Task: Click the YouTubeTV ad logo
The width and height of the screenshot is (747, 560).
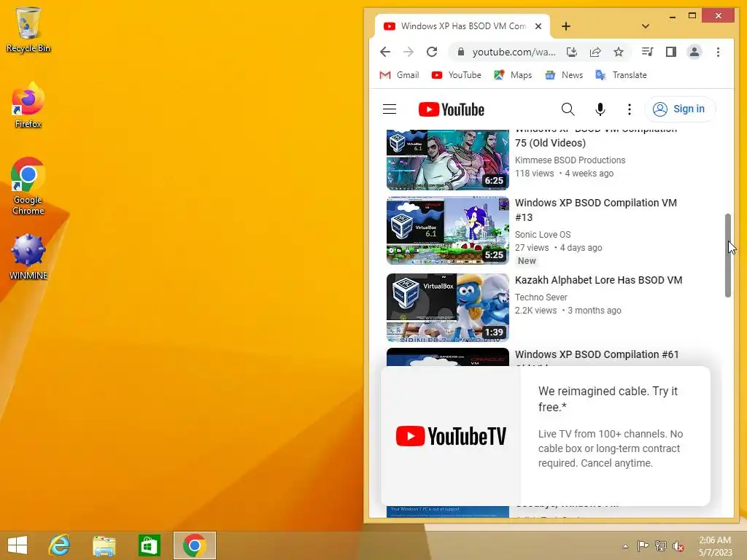Action: pyautogui.click(x=451, y=436)
